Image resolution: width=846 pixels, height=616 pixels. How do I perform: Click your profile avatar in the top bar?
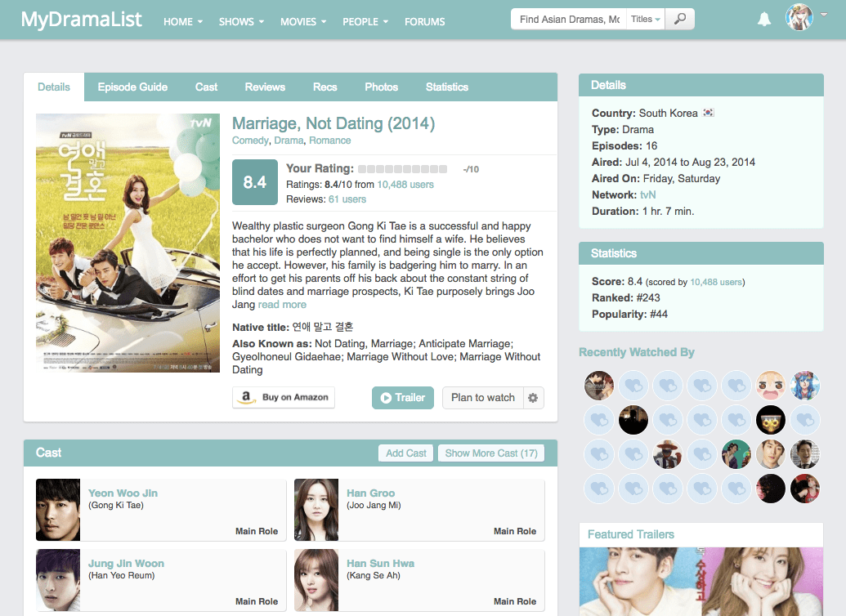click(799, 17)
